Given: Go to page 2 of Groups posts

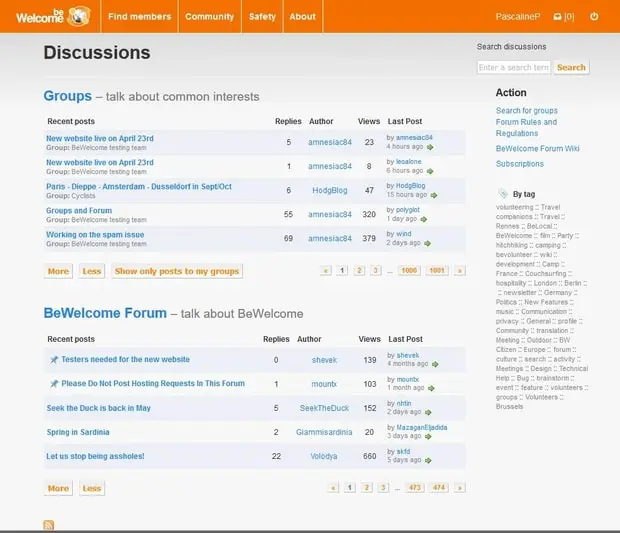Looking at the screenshot, I should (x=359, y=270).
